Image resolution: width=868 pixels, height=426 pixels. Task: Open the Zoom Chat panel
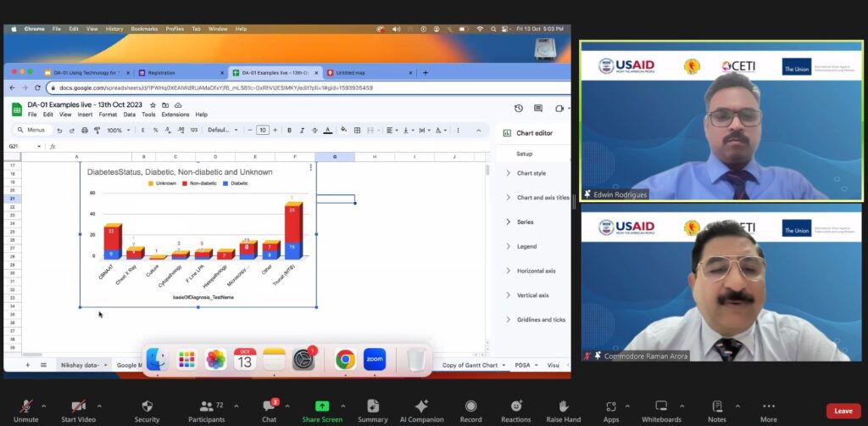click(x=269, y=406)
